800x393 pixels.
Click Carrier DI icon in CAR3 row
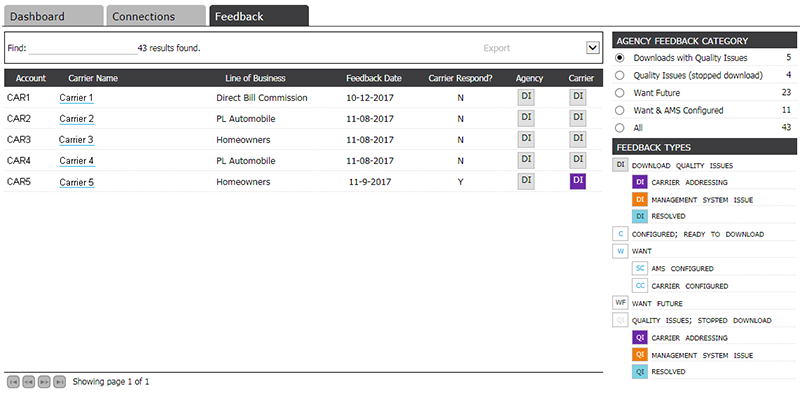(578, 139)
